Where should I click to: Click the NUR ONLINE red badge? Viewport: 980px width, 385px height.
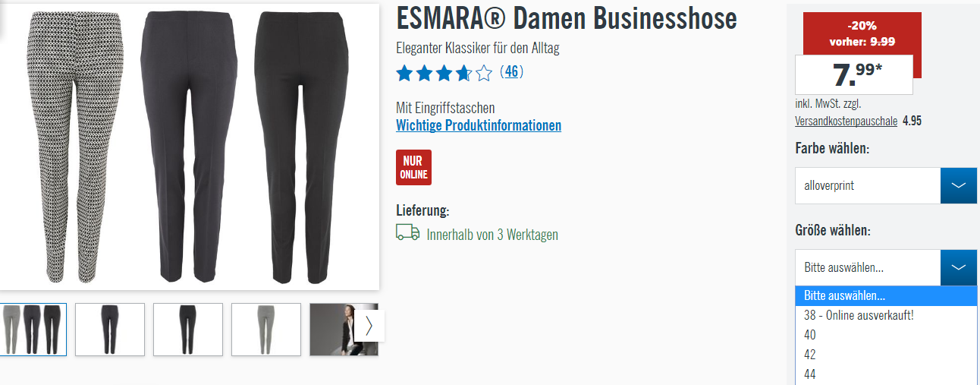[413, 167]
